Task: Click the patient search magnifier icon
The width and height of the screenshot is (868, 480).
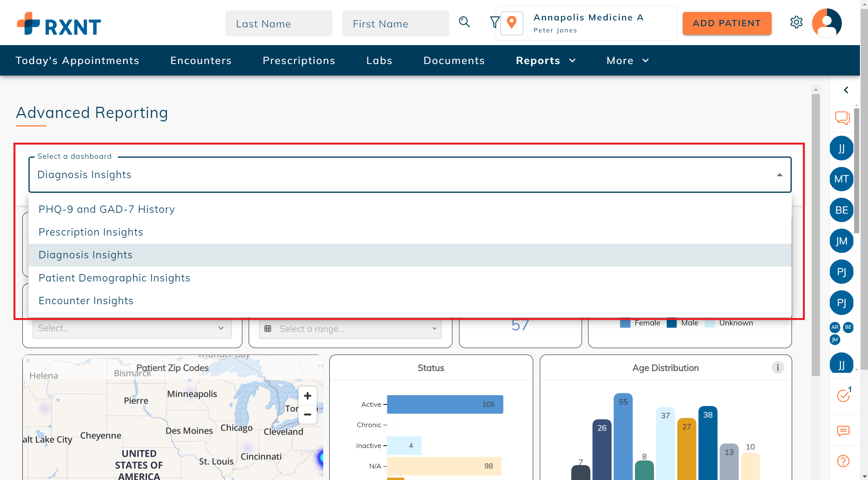Action: click(464, 22)
